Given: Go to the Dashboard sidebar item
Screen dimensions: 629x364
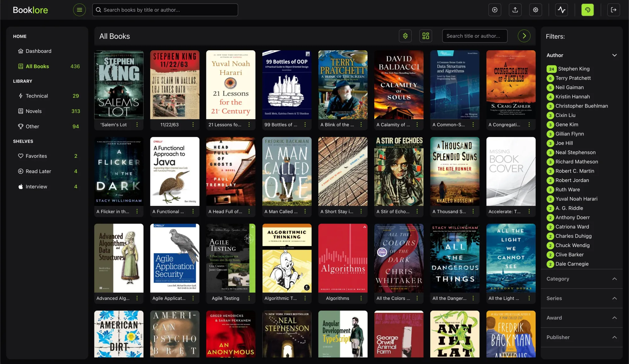Looking at the screenshot, I should pyautogui.click(x=38, y=51).
